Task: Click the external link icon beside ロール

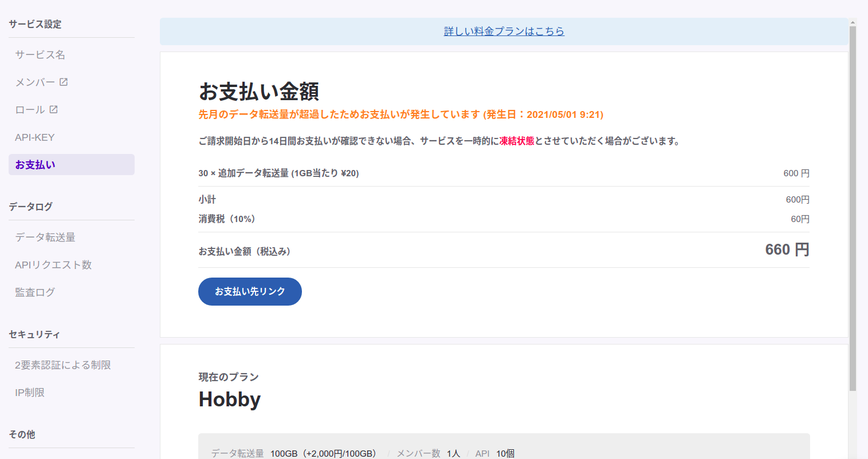Action: [53, 109]
